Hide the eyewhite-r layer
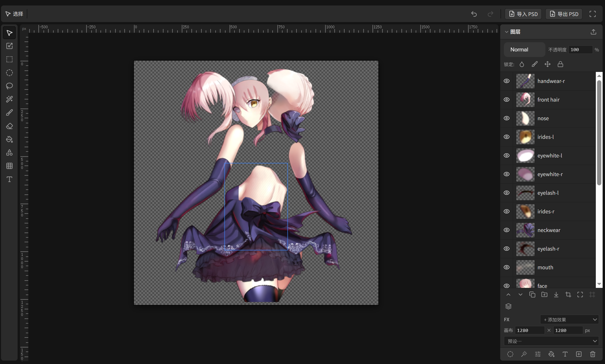 click(x=507, y=174)
